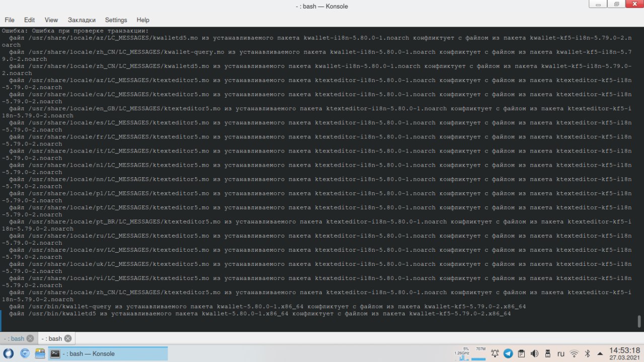The height and width of the screenshot is (362, 644).
Task: Click the zh_CN/LC_MESSAGES/kwallet-query.mo path
Action: point(126,52)
